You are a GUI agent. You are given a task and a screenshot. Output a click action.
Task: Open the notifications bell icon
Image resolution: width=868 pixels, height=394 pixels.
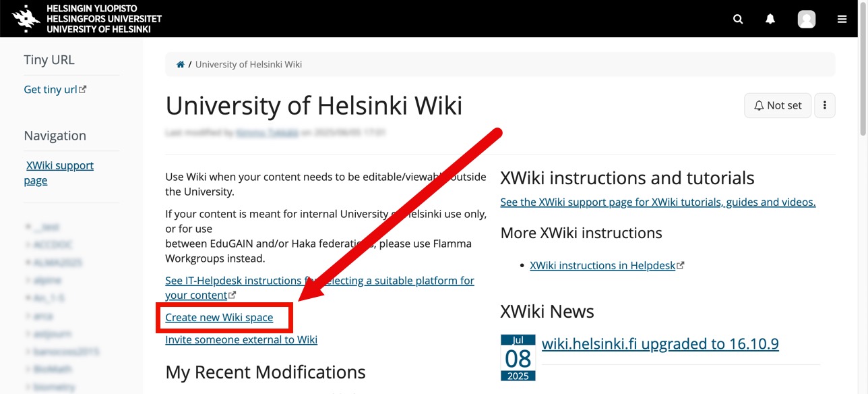tap(770, 19)
